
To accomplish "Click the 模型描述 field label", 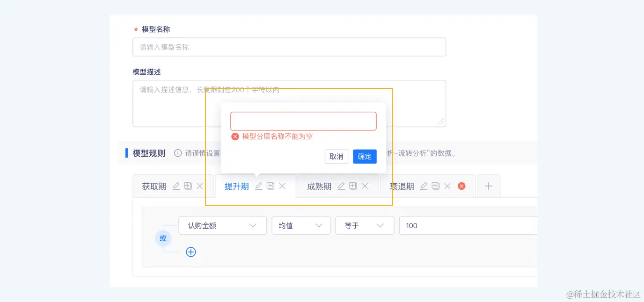I will coord(146,72).
